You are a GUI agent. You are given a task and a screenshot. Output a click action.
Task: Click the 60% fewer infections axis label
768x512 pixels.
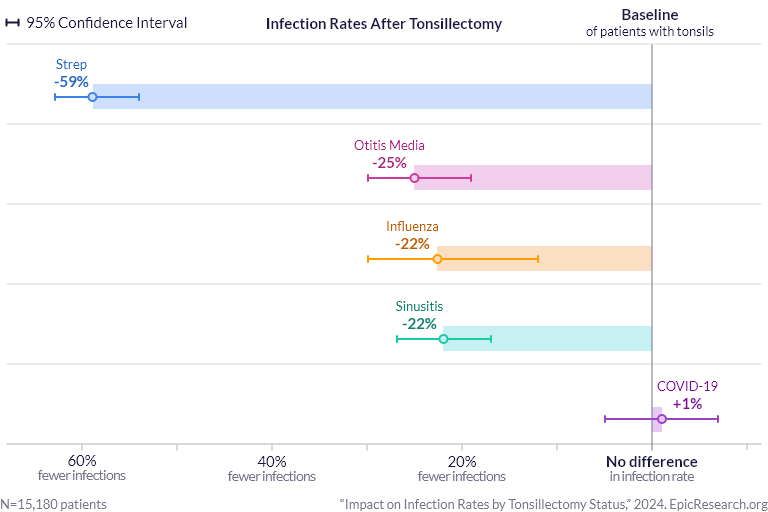tap(82, 468)
